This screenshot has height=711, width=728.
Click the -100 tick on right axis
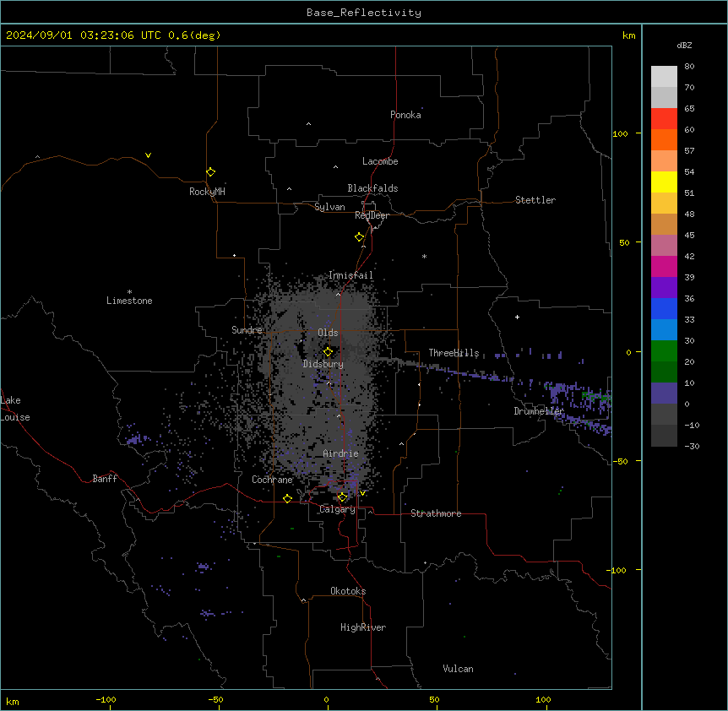(617, 570)
